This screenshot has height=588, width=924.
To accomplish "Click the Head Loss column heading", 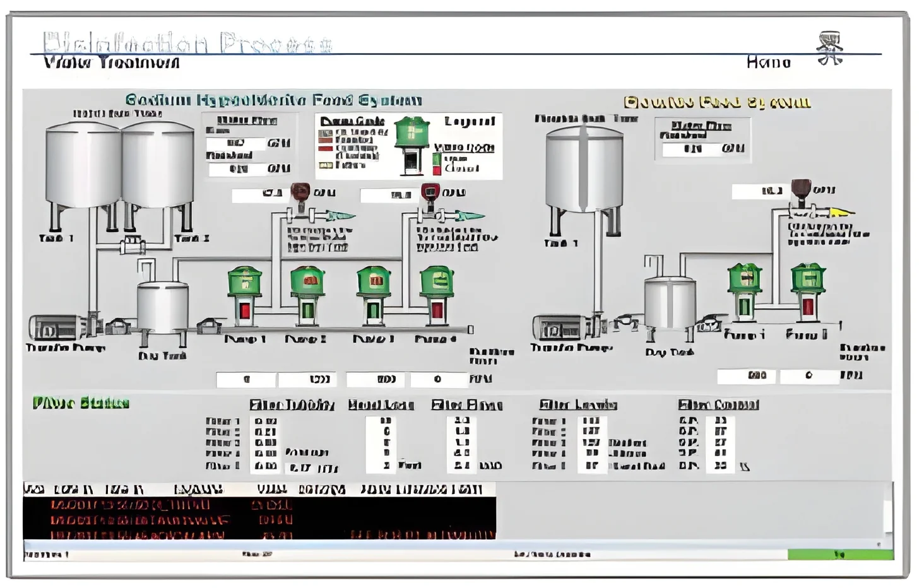I will (381, 405).
